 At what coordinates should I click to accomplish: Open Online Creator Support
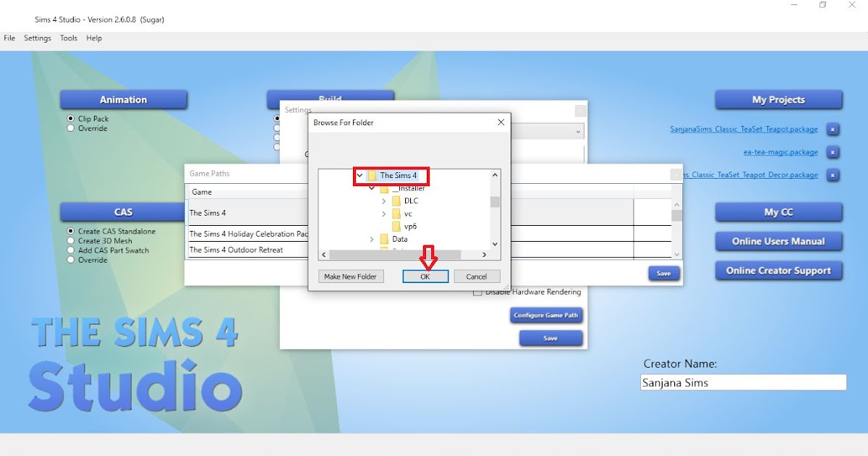(x=779, y=271)
